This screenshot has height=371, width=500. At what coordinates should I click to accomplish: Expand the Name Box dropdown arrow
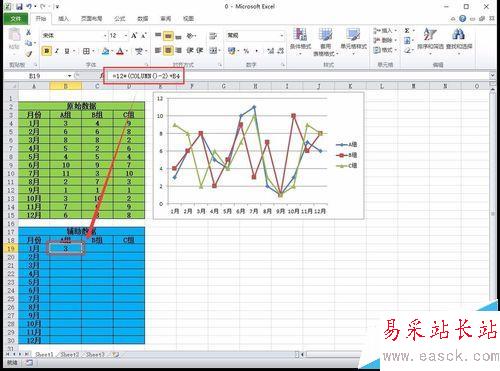tap(69, 76)
